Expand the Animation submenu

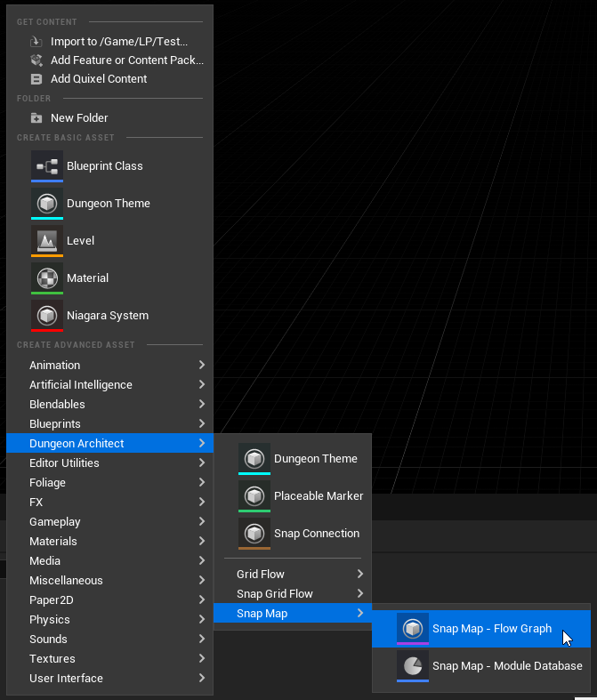pos(109,366)
